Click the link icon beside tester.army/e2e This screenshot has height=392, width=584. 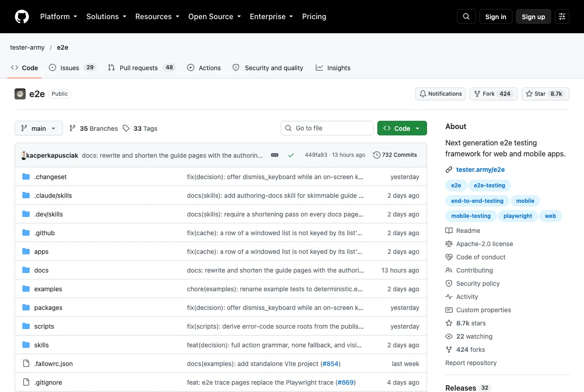449,170
